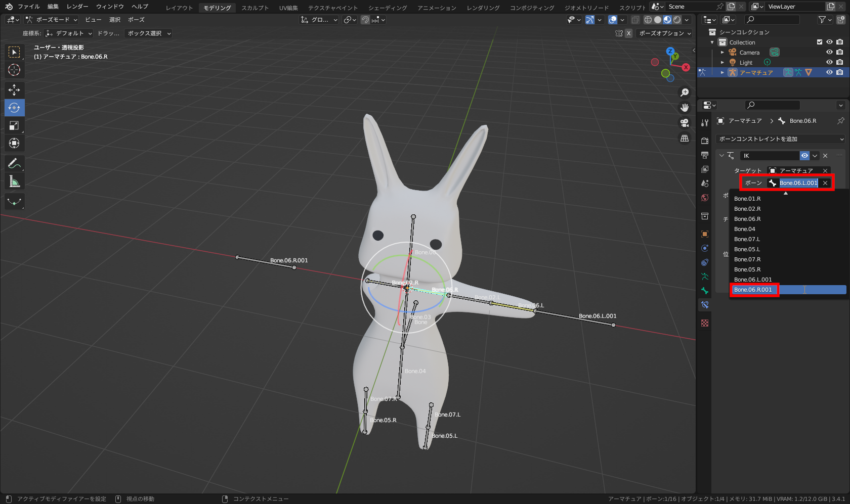Screen dimensions: 850x504
Task: Select the Scale tool in toolbar
Action: [14, 125]
